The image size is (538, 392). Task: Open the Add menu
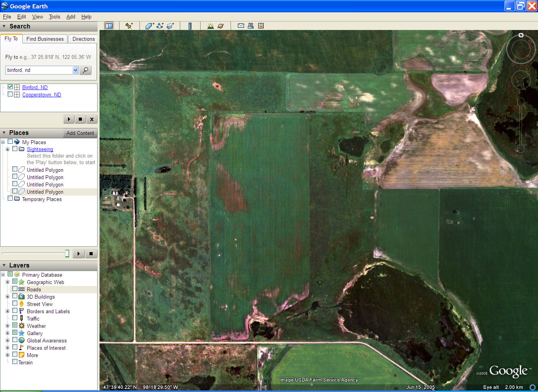point(71,17)
